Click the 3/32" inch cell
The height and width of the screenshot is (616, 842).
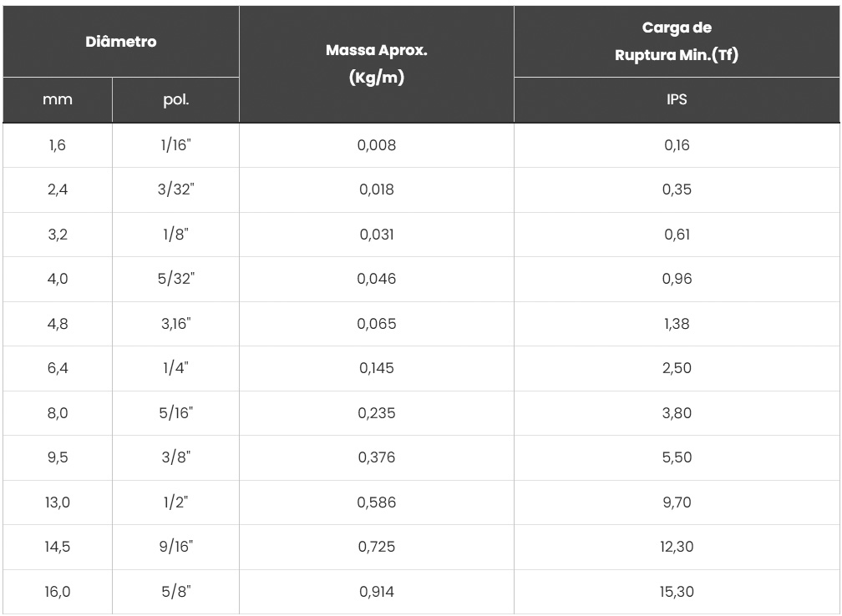coord(175,190)
